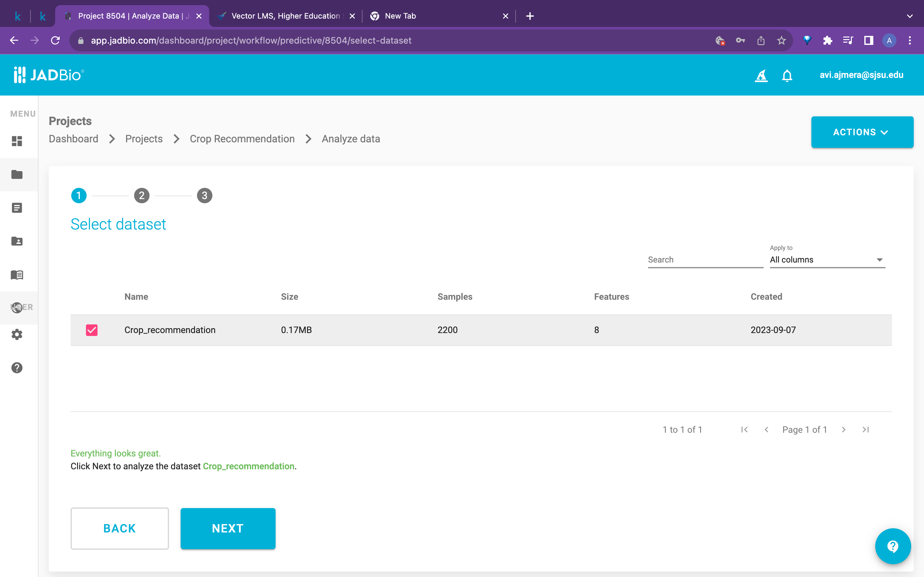Open the ACTIONS dropdown menu
The height and width of the screenshot is (577, 924).
(x=862, y=132)
